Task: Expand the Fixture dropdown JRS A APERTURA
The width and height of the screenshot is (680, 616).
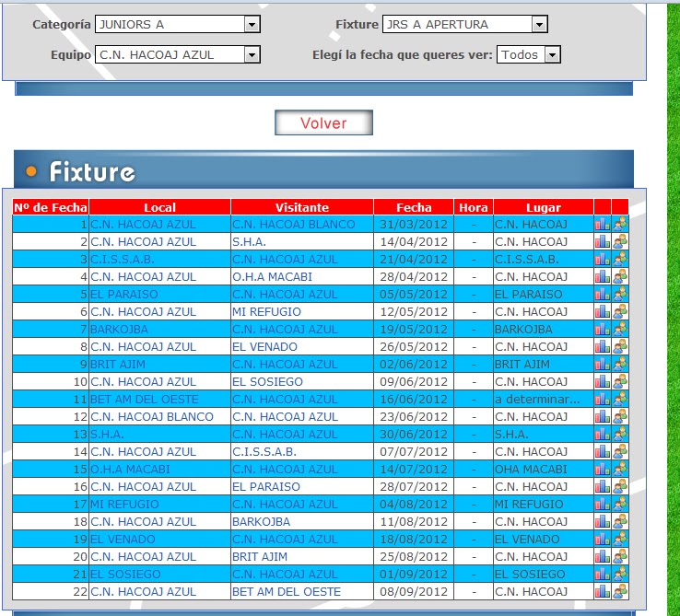Action: [465, 24]
